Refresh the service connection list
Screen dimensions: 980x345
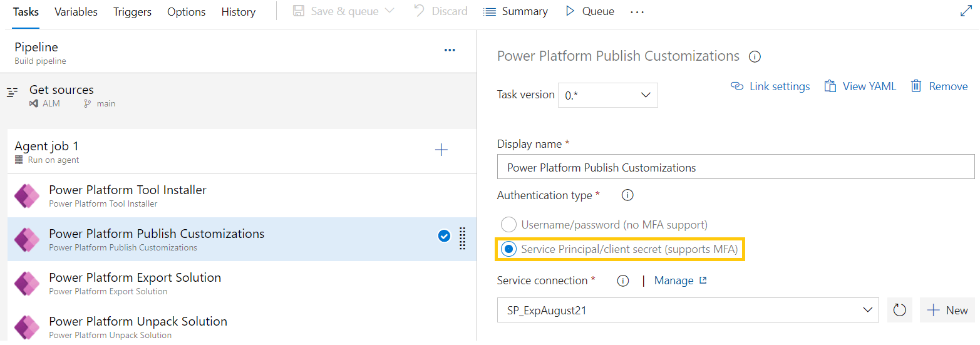[900, 310]
